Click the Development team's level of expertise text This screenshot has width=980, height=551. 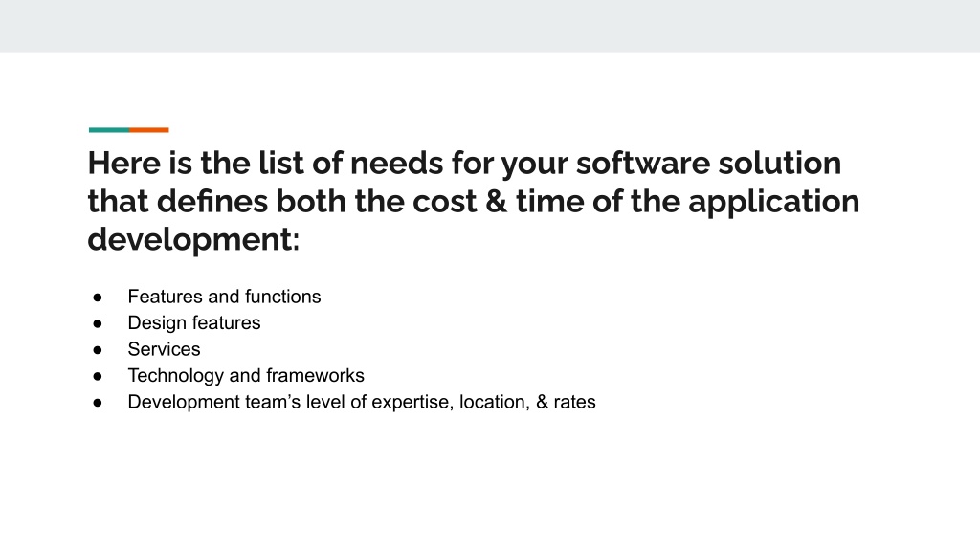point(293,402)
